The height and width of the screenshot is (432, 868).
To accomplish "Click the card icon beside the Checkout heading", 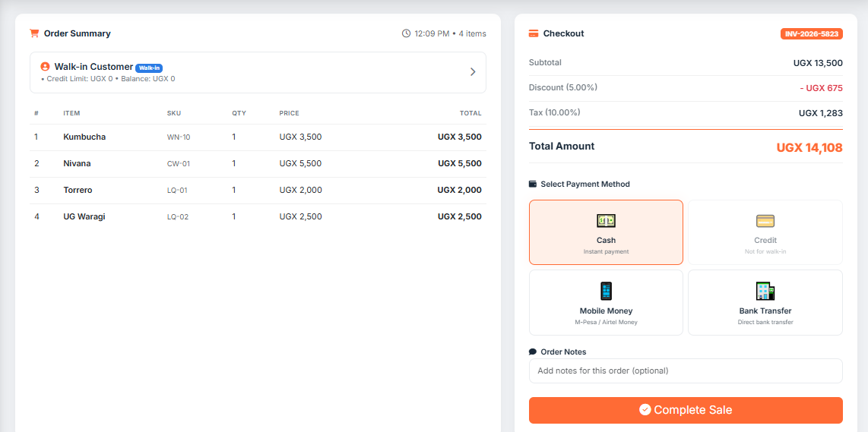I will (534, 33).
